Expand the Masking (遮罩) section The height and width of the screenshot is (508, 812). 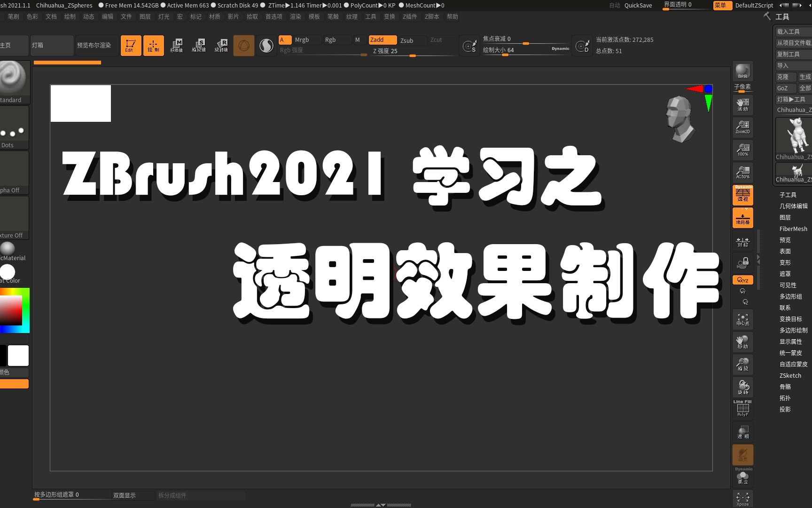[x=785, y=274]
